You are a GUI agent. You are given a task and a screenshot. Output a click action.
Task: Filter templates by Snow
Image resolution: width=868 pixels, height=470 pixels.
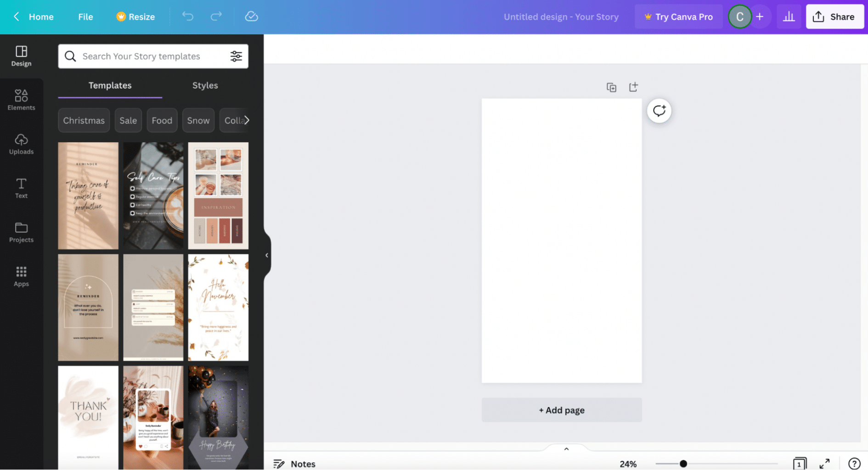point(198,120)
